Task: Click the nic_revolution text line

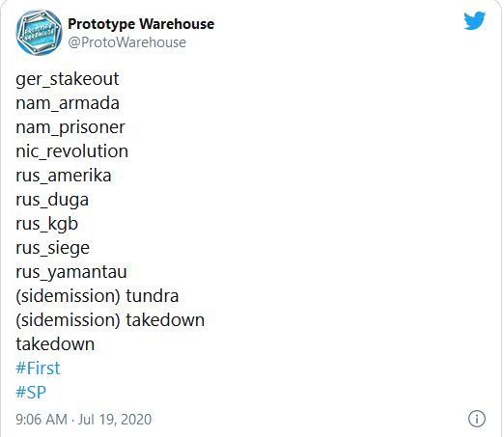Action: click(71, 151)
